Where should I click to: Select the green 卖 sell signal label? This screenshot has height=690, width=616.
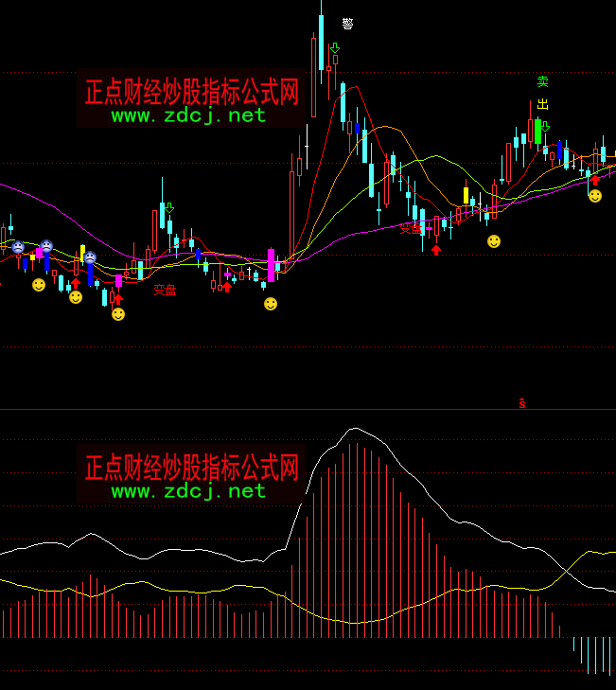[542, 82]
